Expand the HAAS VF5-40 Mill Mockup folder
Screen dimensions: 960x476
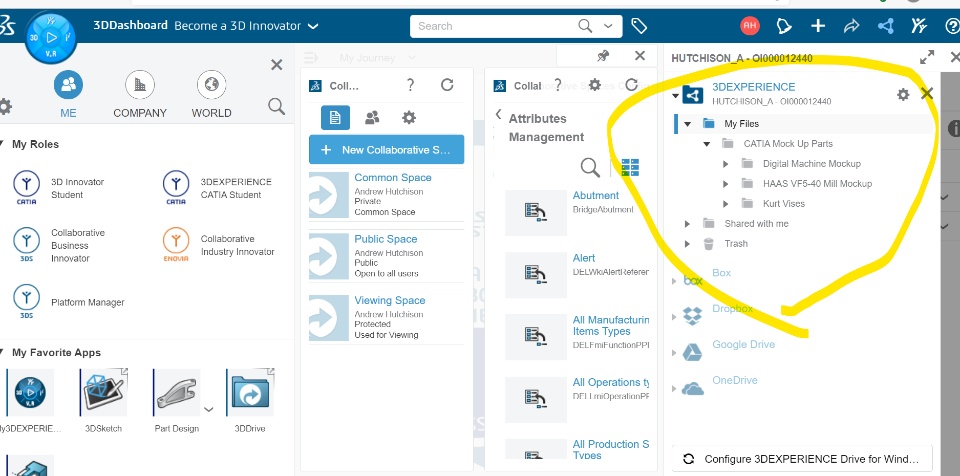point(726,184)
